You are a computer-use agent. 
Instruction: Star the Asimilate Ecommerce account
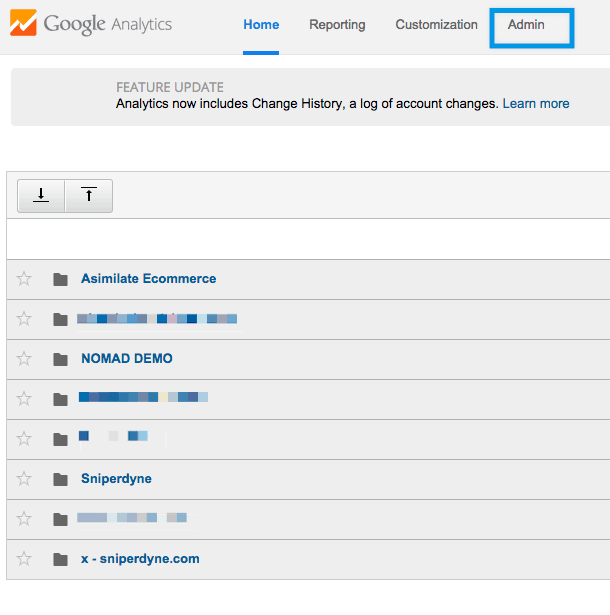[x=24, y=278]
